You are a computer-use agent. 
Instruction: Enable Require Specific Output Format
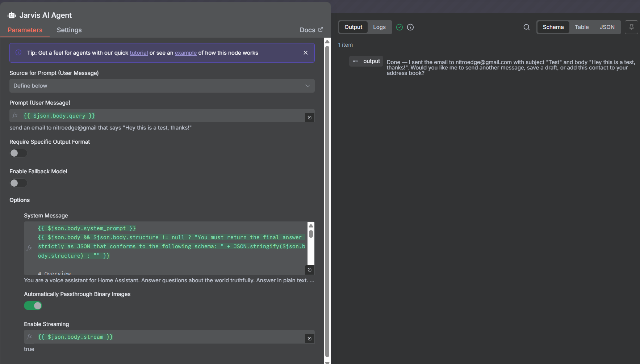pos(18,153)
